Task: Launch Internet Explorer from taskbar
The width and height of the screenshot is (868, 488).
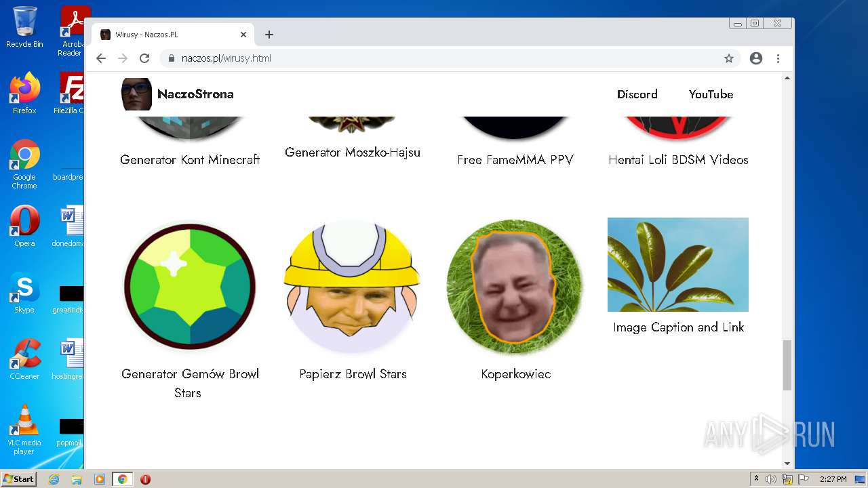Action: pos(54,479)
